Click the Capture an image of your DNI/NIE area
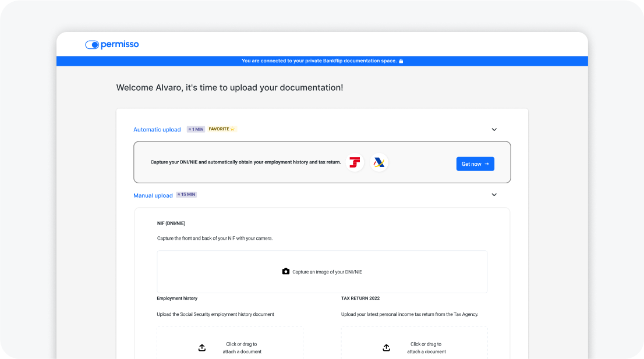 click(x=322, y=272)
